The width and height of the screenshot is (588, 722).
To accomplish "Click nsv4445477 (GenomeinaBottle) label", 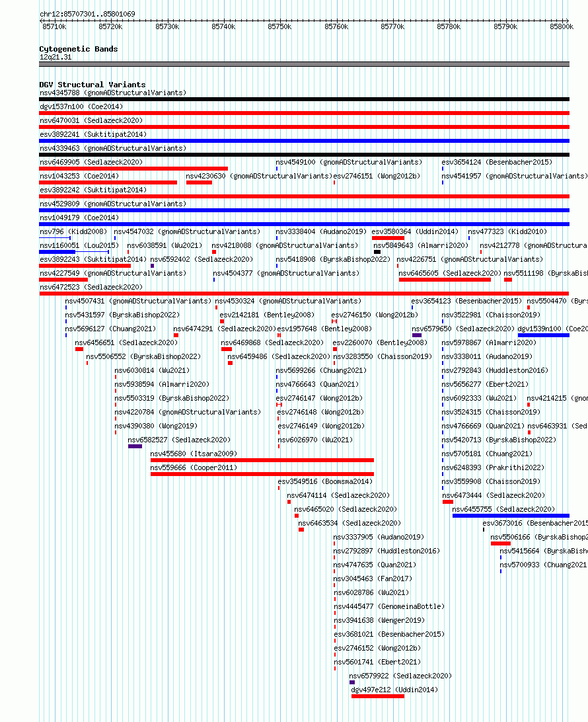I will [389, 606].
